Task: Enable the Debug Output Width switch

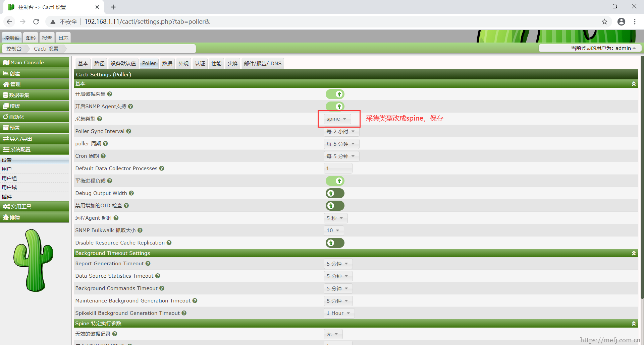Action: (x=335, y=193)
